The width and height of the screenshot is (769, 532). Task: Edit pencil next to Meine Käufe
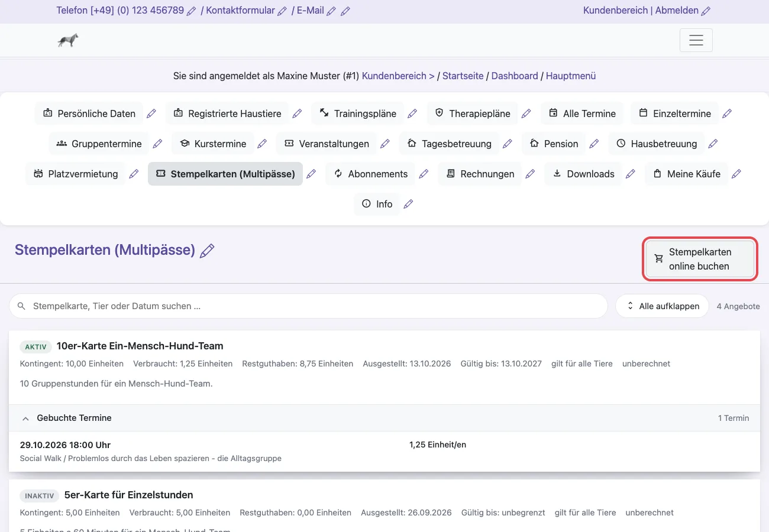pos(736,174)
